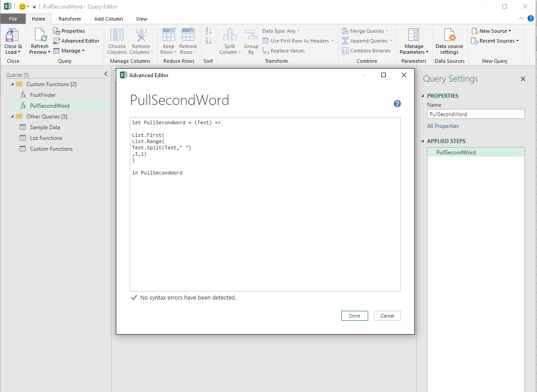Collapse the Custom Functions folder

click(x=12, y=84)
